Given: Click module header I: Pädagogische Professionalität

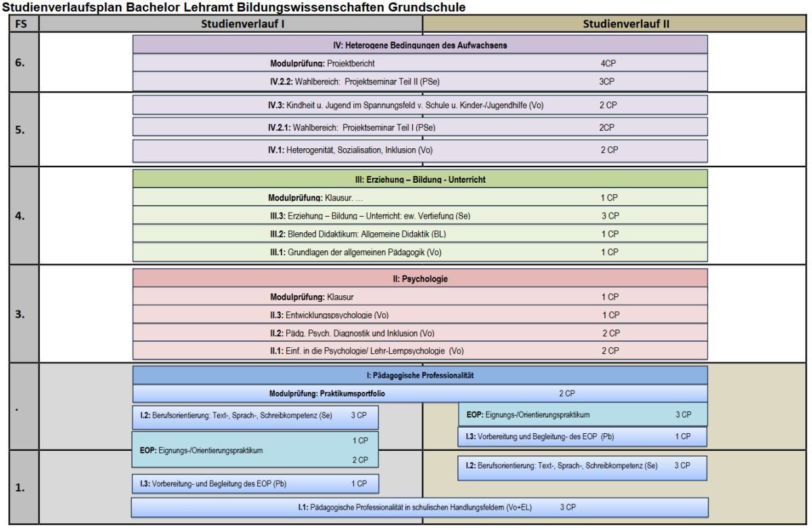Looking at the screenshot, I should (420, 375).
